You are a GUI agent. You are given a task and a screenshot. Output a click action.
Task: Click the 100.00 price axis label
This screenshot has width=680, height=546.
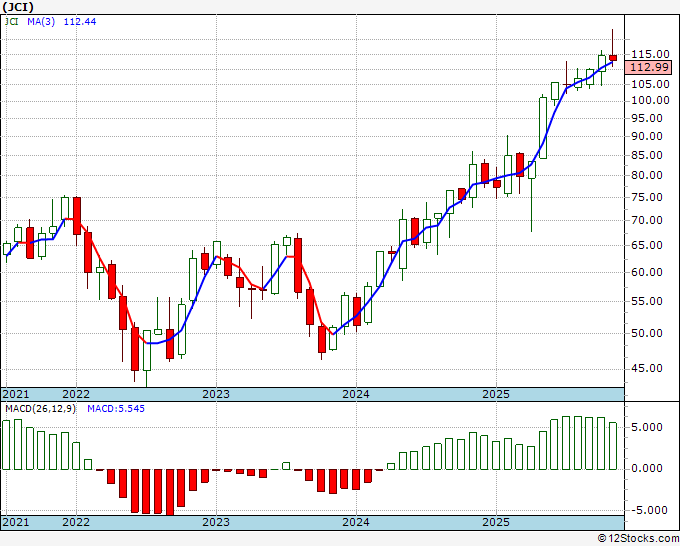[x=650, y=100]
